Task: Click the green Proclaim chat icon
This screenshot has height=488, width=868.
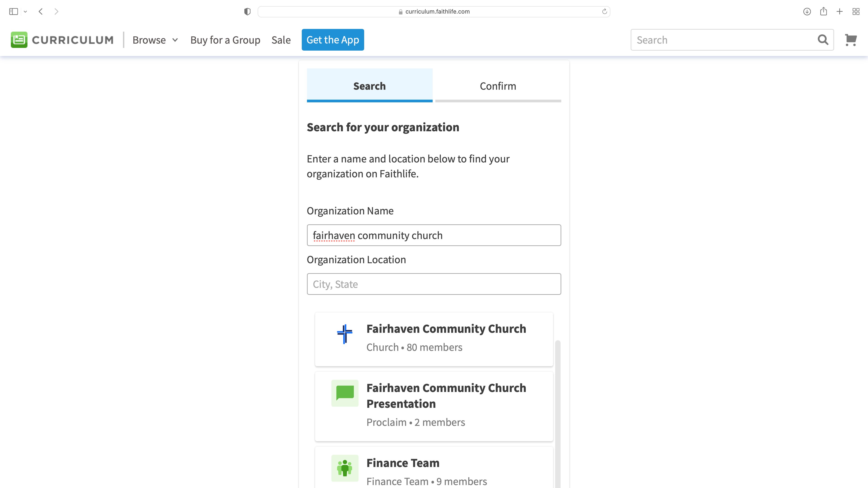Action: click(x=345, y=393)
